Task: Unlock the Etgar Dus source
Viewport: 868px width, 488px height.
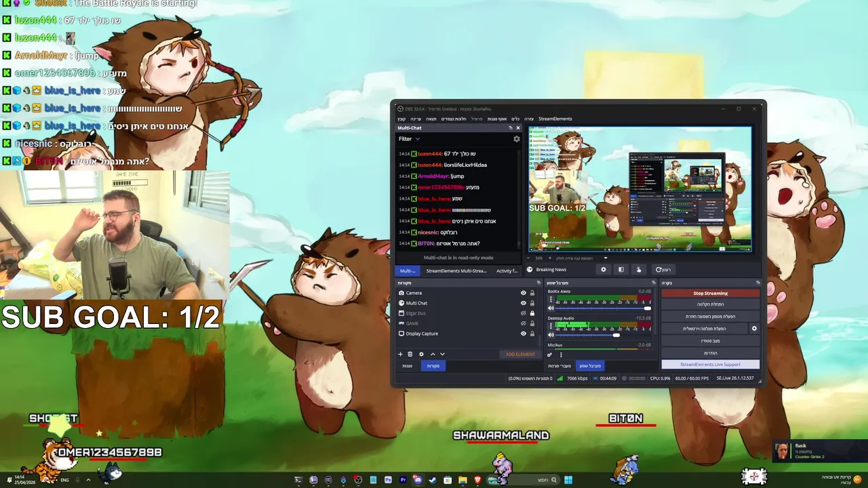Action: click(532, 313)
